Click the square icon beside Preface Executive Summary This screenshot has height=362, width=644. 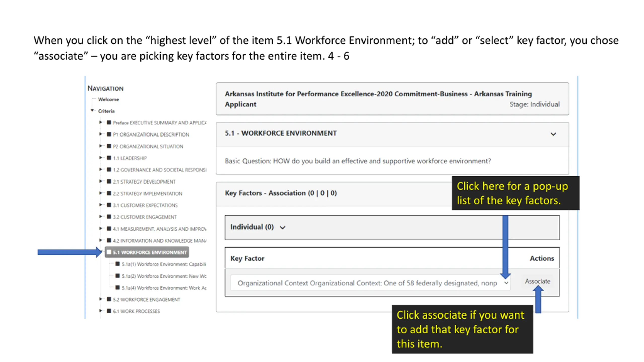(109, 122)
